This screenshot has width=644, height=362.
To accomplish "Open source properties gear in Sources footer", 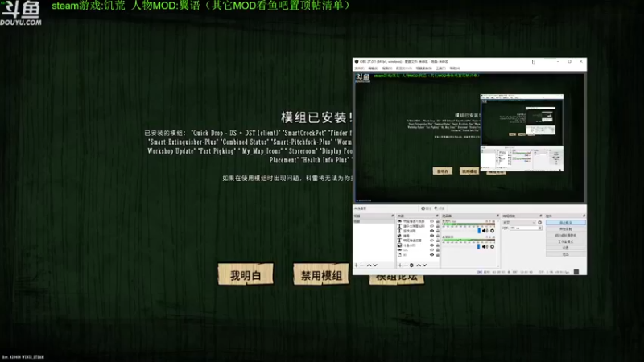I will [x=411, y=265].
